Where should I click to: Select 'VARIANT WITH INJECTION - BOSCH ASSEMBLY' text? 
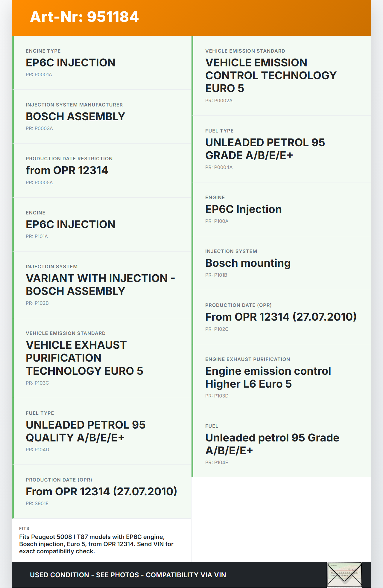(x=100, y=285)
